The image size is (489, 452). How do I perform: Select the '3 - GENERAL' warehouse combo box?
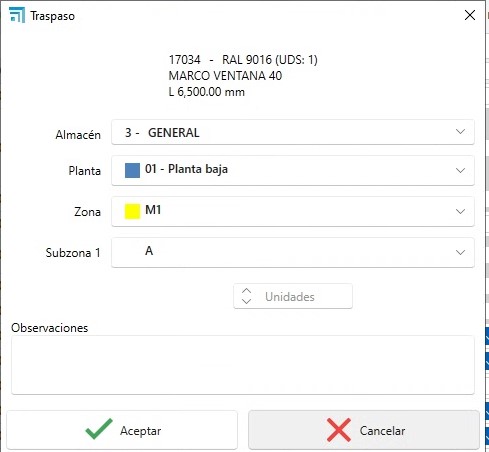[293, 132]
